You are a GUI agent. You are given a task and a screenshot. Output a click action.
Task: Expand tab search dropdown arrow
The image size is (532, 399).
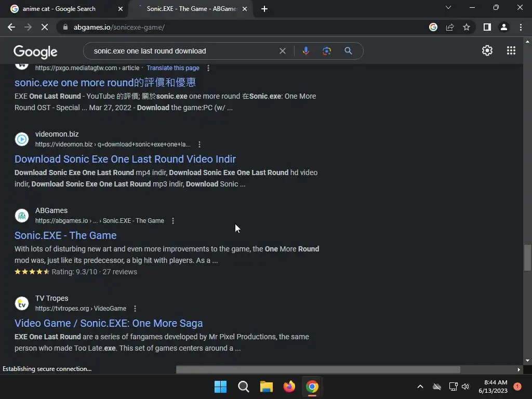pyautogui.click(x=448, y=7)
